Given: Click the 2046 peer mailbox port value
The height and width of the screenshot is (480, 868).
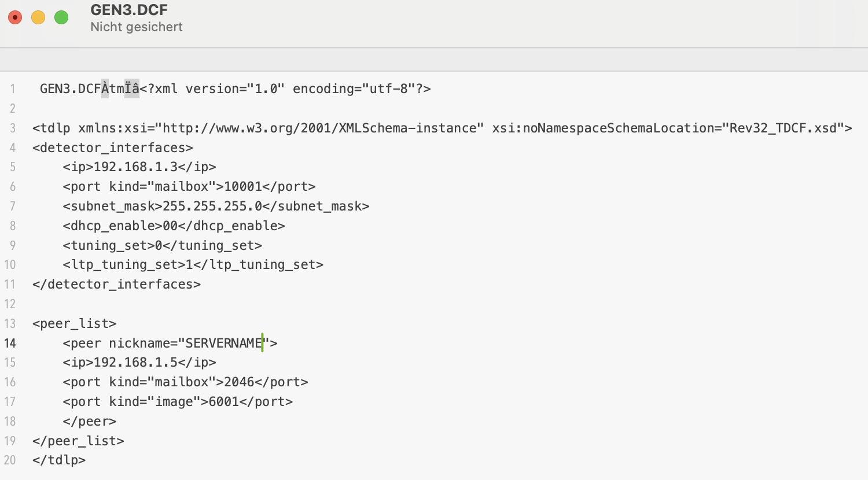Looking at the screenshot, I should pyautogui.click(x=239, y=382).
